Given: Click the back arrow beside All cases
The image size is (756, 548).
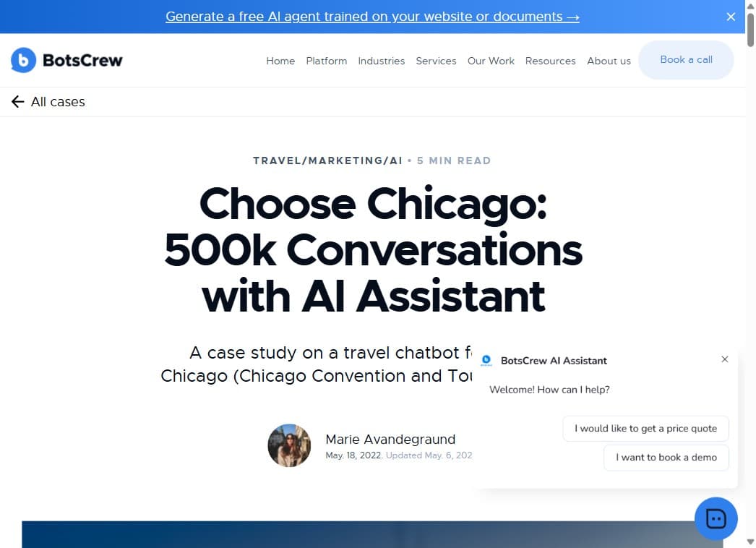Looking at the screenshot, I should [17, 102].
